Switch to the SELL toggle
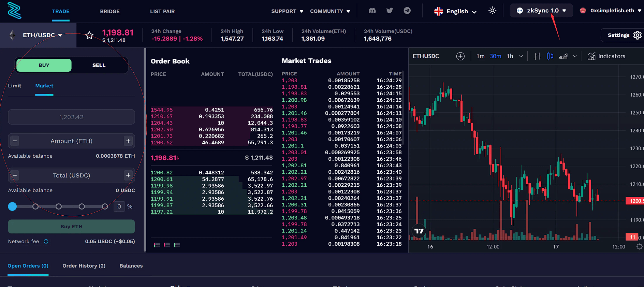The image size is (644, 287). point(99,65)
